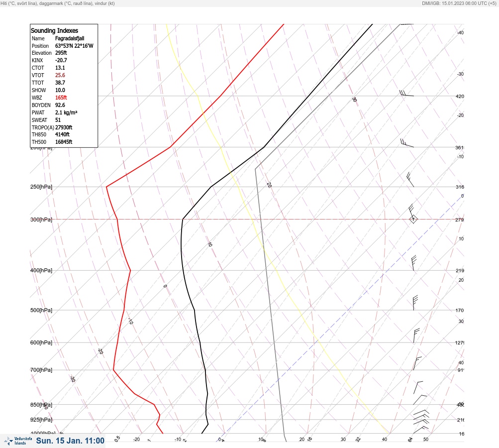The width and height of the screenshot is (499, 448).
Task: Click the 'PWAT' index label
Action: [x=38, y=112]
